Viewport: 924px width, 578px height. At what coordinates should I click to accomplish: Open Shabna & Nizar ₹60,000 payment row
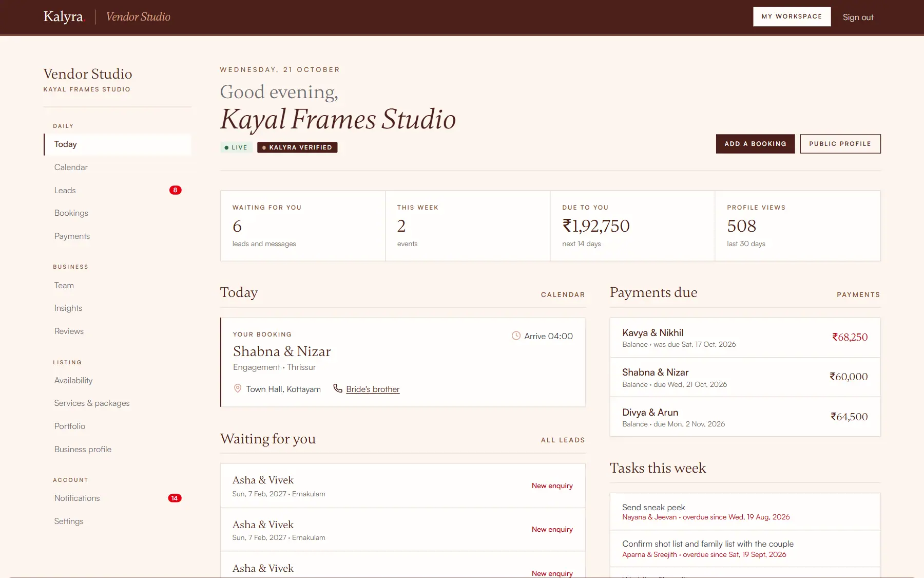745,377
